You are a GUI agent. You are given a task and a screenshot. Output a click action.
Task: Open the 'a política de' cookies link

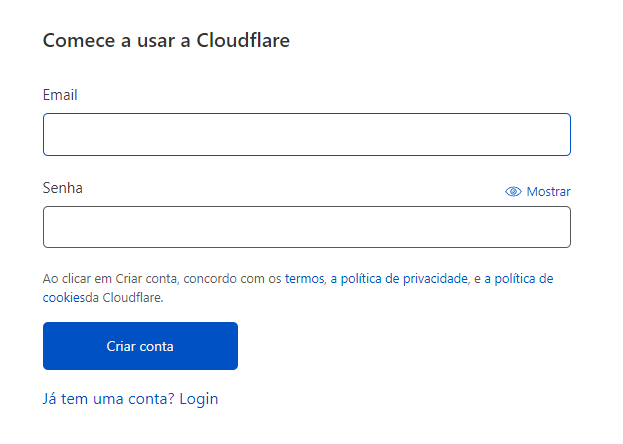click(x=519, y=279)
